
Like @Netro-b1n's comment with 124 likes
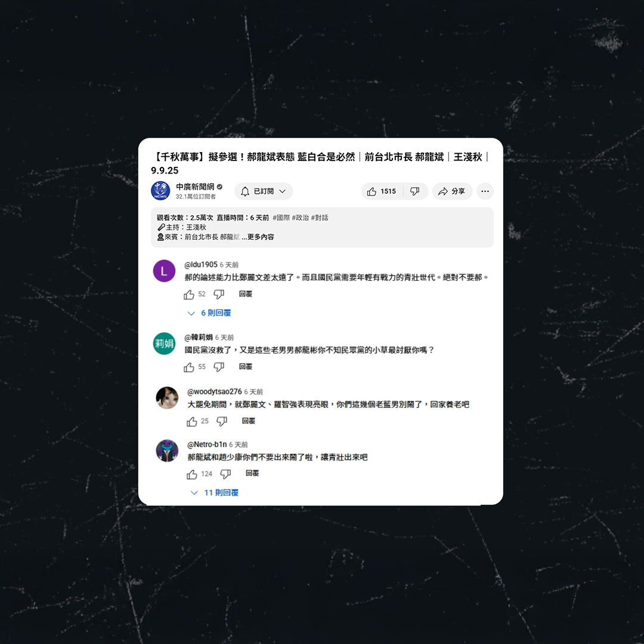(192, 475)
